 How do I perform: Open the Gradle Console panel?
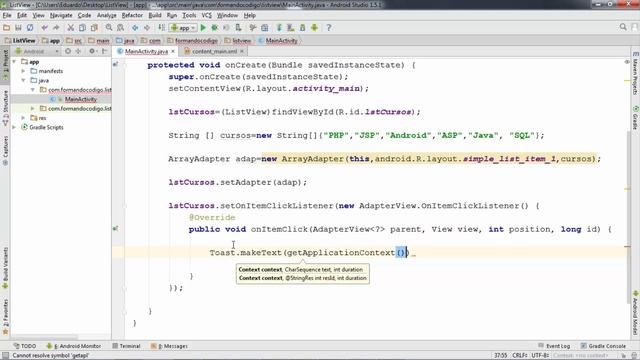[603, 346]
